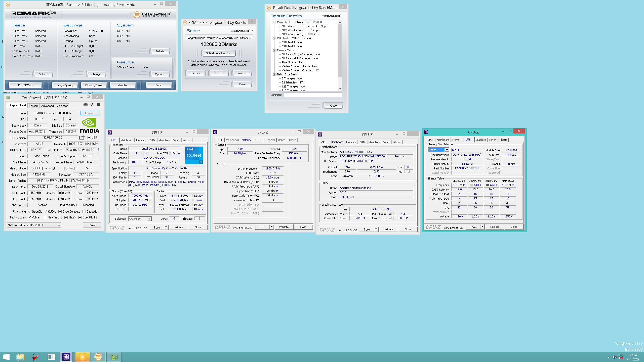Collapse the Feature Tests tree node
Viewport: 644px width, 362px height.
[x=274, y=50]
